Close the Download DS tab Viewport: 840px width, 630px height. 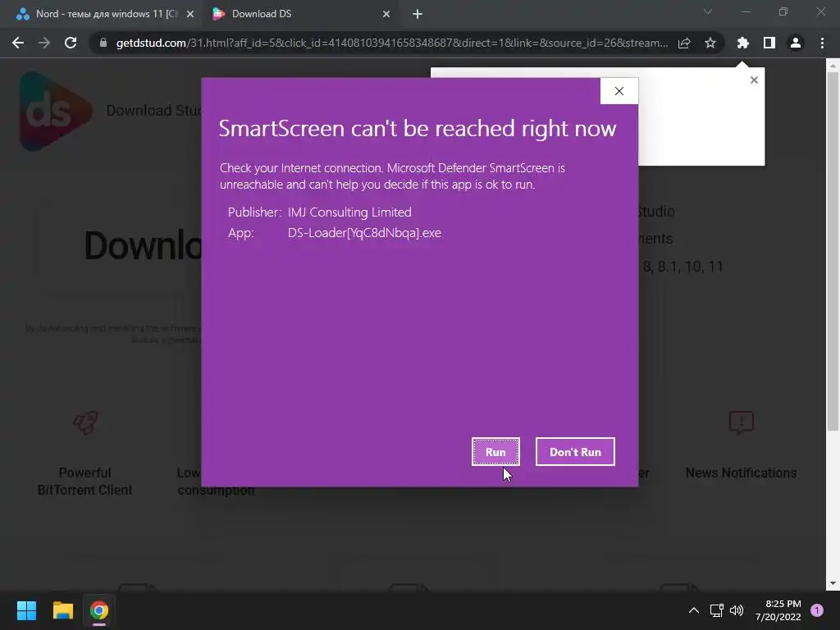386,15
